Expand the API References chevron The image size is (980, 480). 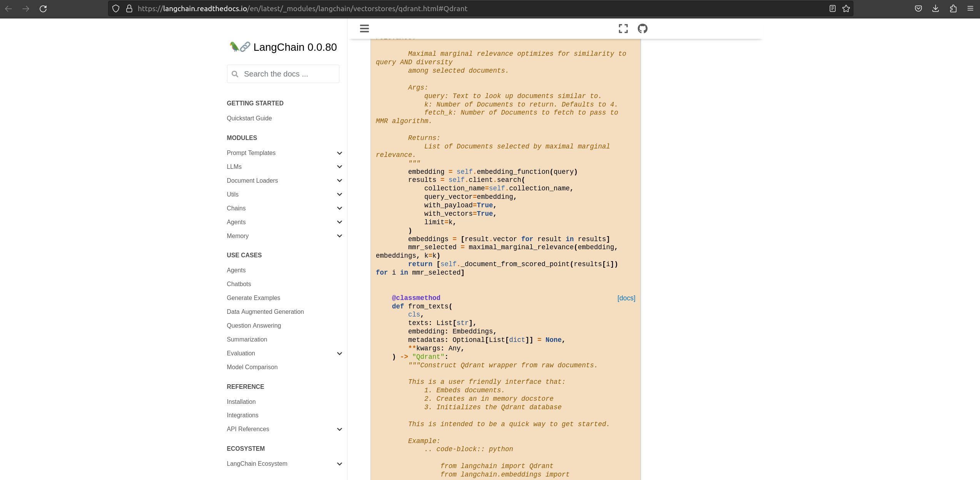coord(339,429)
